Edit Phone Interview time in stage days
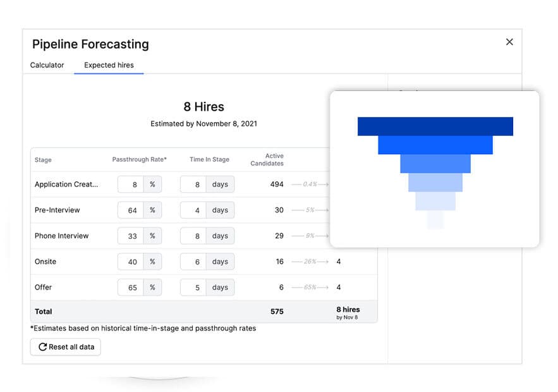The width and height of the screenshot is (558, 392). [193, 236]
